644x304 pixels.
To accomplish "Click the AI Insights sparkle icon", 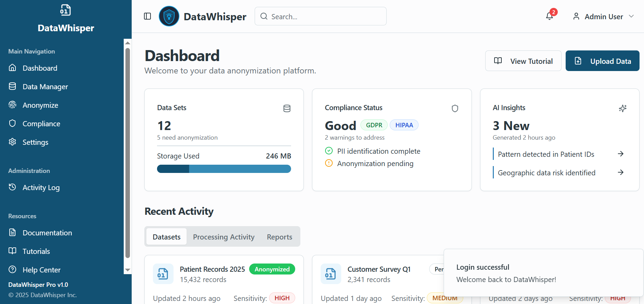I will click(x=622, y=108).
